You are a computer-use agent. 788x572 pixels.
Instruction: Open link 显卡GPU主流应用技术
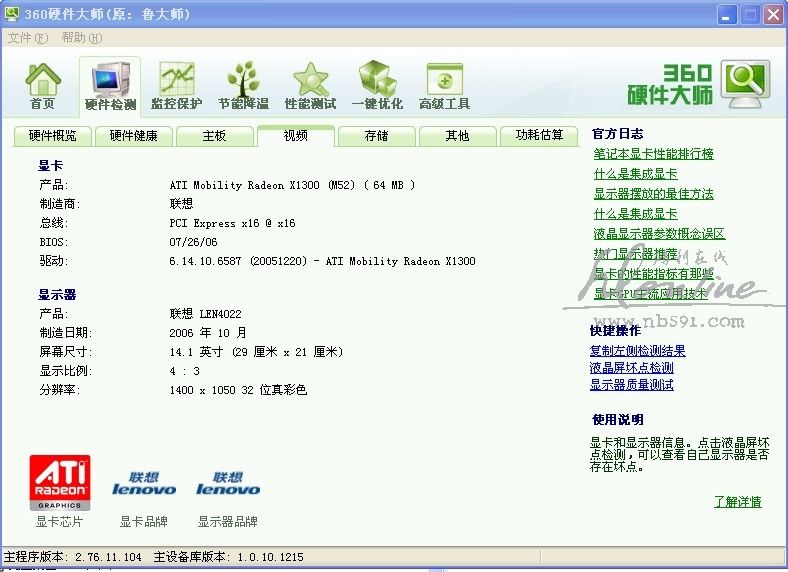[650, 294]
